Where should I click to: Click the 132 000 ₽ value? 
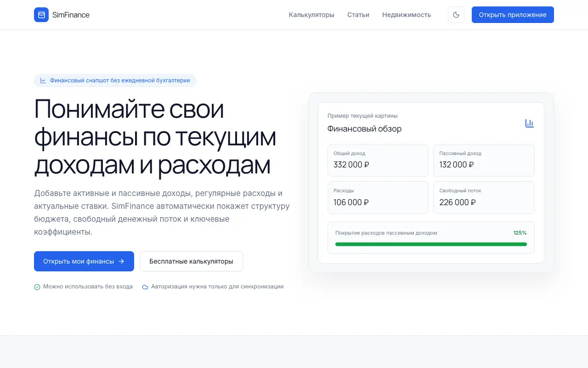457,165
